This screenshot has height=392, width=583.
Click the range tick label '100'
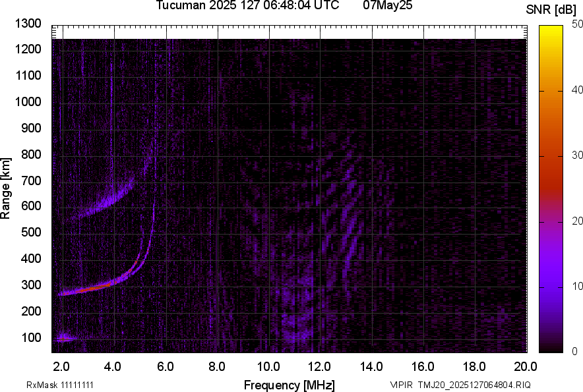(31, 337)
